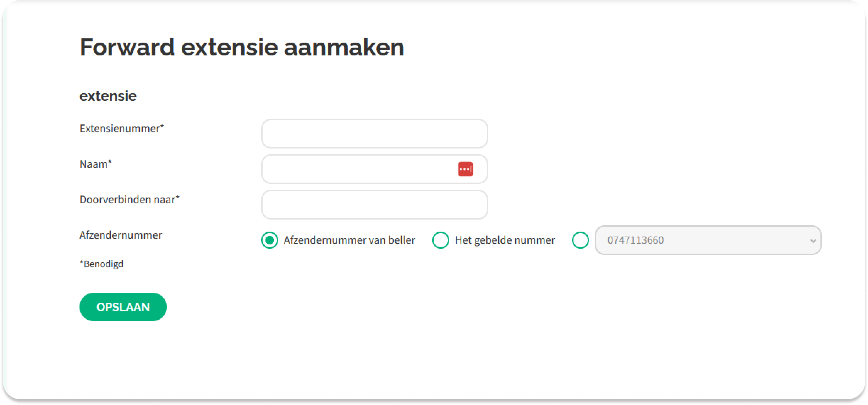The image size is (868, 405).
Task: Click the "Afzendernummer van beller" option text
Action: click(349, 240)
